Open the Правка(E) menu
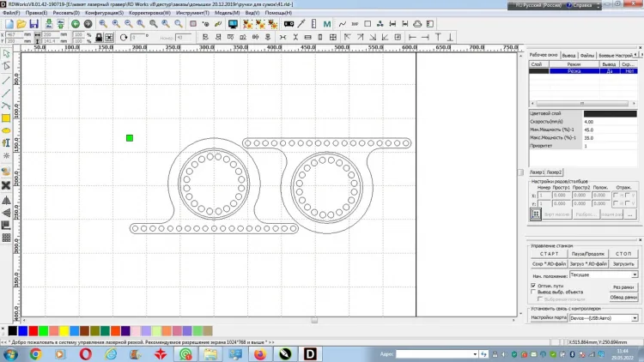This screenshot has width=644, height=362. 36,13
